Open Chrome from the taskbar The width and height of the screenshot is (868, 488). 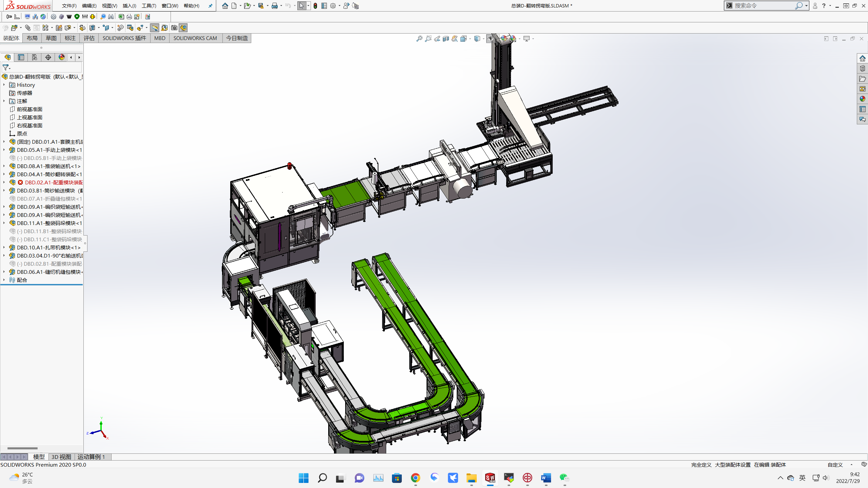click(x=415, y=478)
